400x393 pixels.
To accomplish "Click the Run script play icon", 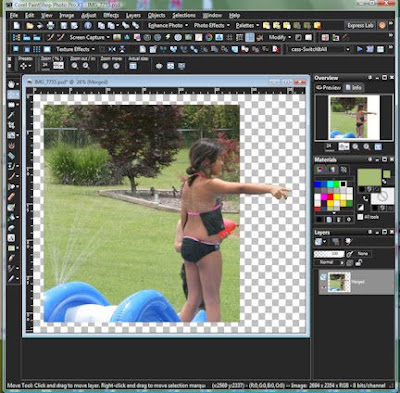I will click(x=359, y=49).
